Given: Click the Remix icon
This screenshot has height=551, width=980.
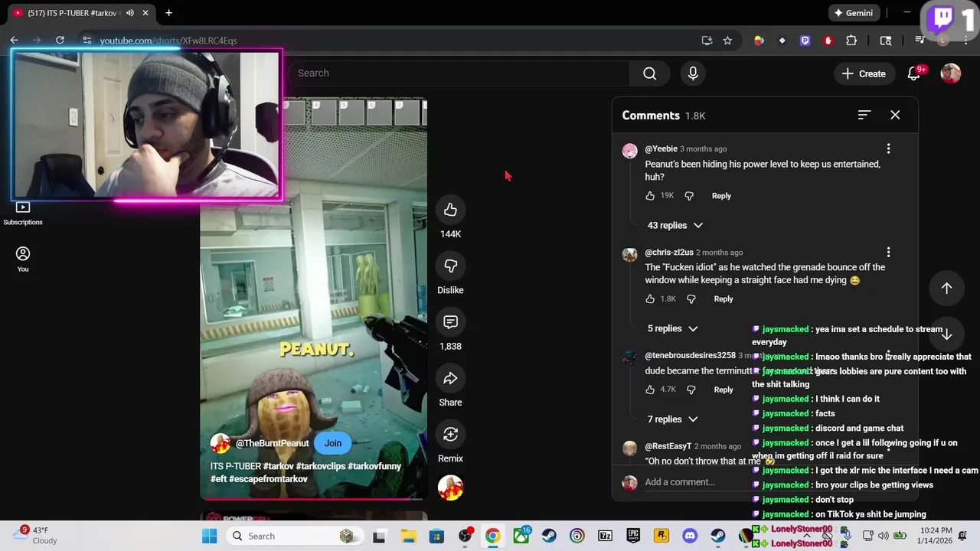Looking at the screenshot, I should [450, 434].
